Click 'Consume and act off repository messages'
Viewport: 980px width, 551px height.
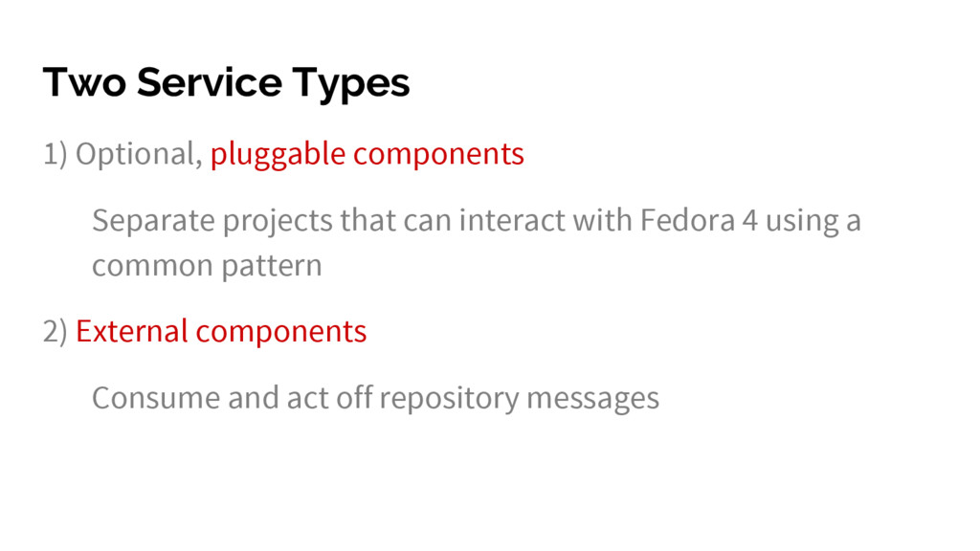(375, 398)
